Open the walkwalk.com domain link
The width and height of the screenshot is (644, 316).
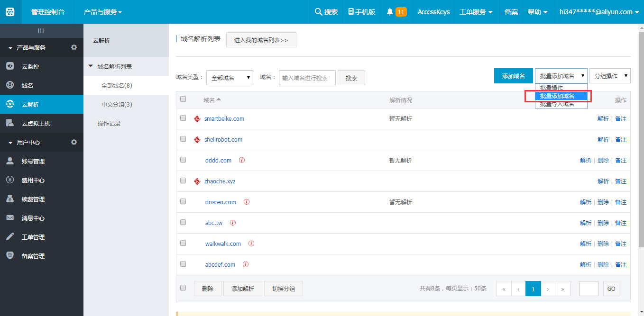click(223, 244)
